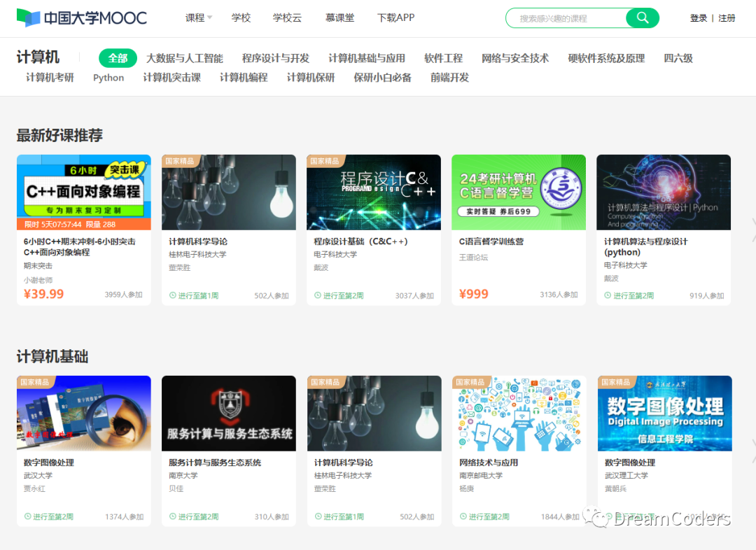The height and width of the screenshot is (550, 756).
Task: Open the C++面向对象编程 course thumbnail
Action: pos(84,192)
